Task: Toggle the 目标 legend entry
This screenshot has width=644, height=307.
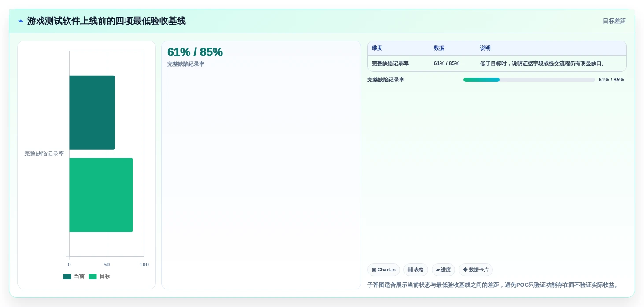Action: [99, 277]
